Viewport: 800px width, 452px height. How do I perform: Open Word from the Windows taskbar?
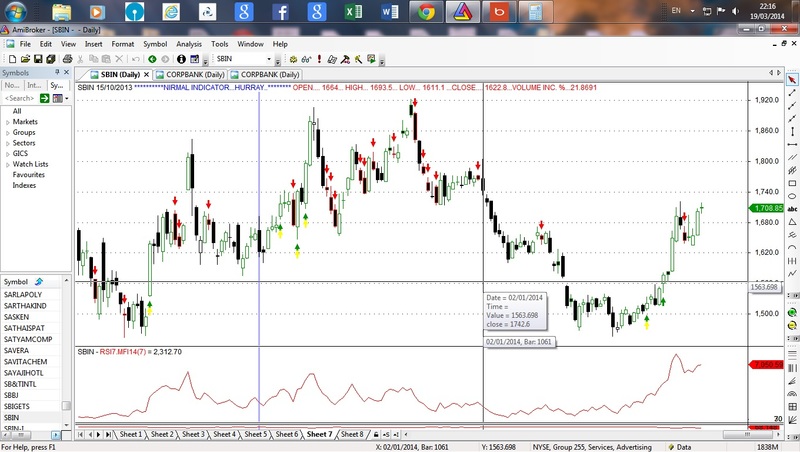tap(390, 12)
